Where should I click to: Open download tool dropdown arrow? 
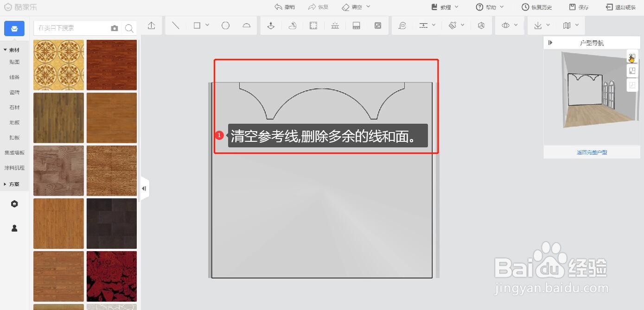(x=548, y=25)
